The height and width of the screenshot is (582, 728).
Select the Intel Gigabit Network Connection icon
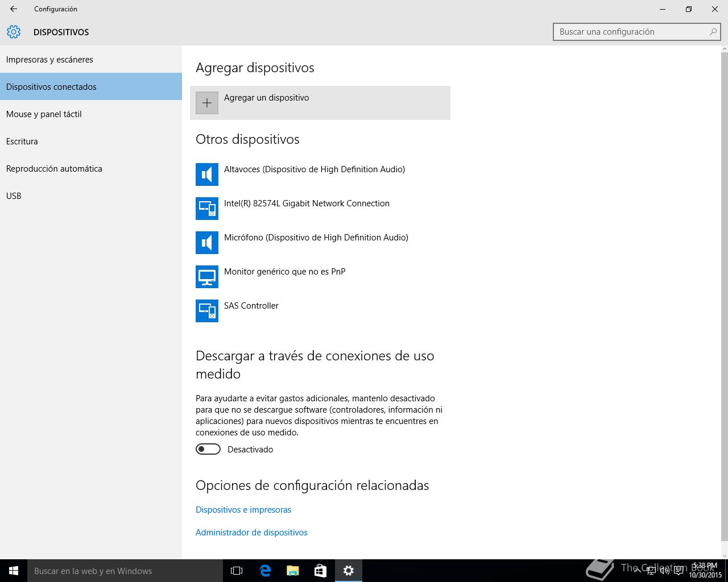pos(207,209)
